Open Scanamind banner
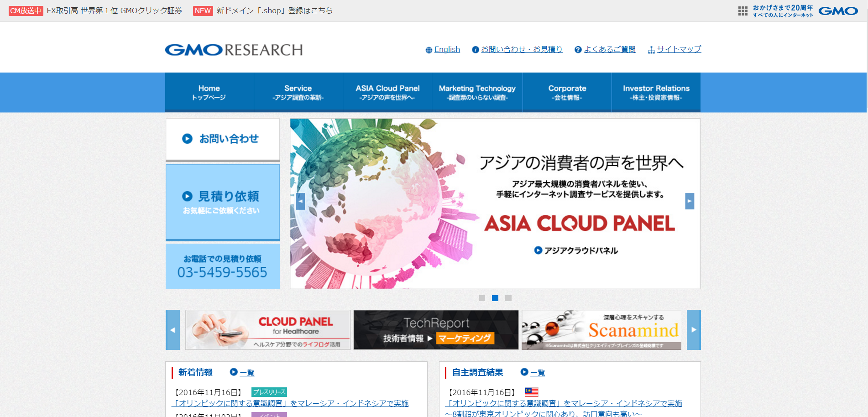The width and height of the screenshot is (868, 417). click(601, 330)
